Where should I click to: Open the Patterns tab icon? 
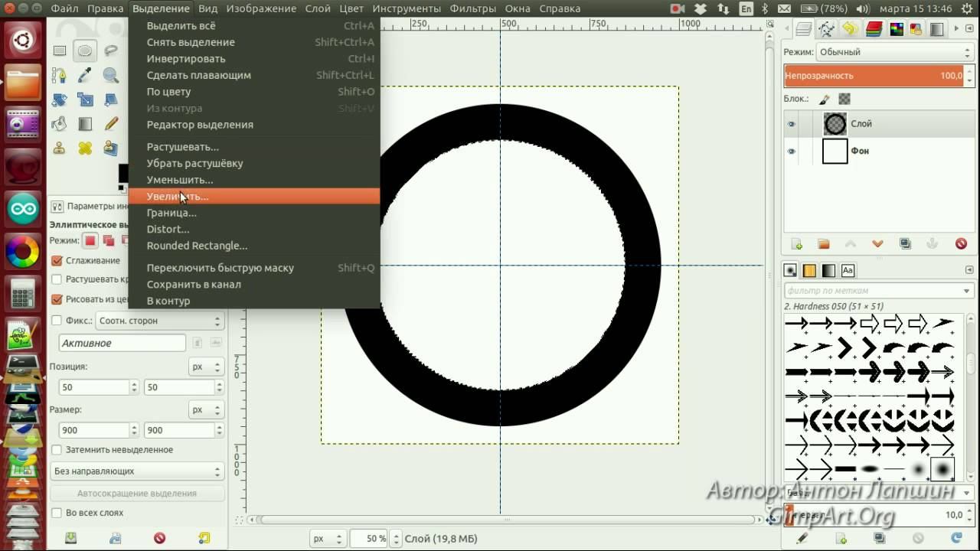tap(810, 270)
